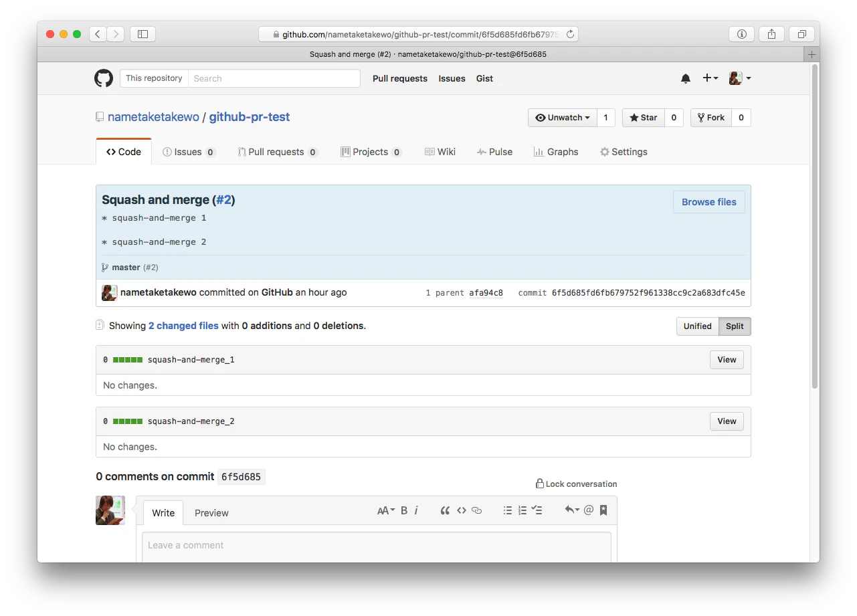Click Safari forward arrow
857x616 pixels.
[116, 34]
